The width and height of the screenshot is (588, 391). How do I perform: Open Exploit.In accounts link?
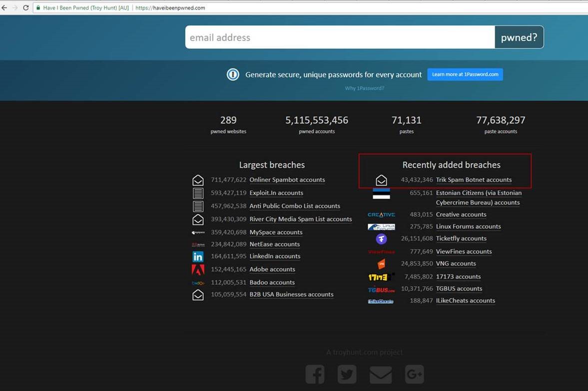point(276,193)
